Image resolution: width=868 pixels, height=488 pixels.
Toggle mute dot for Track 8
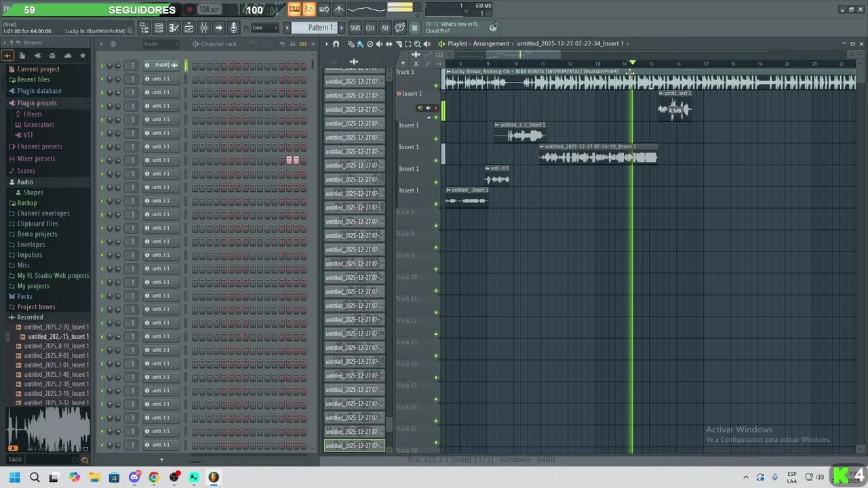coord(436,247)
